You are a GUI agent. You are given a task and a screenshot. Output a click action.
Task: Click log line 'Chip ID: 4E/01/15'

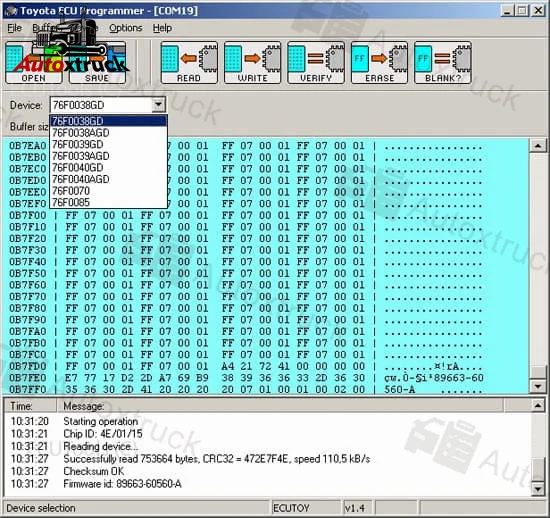103,434
